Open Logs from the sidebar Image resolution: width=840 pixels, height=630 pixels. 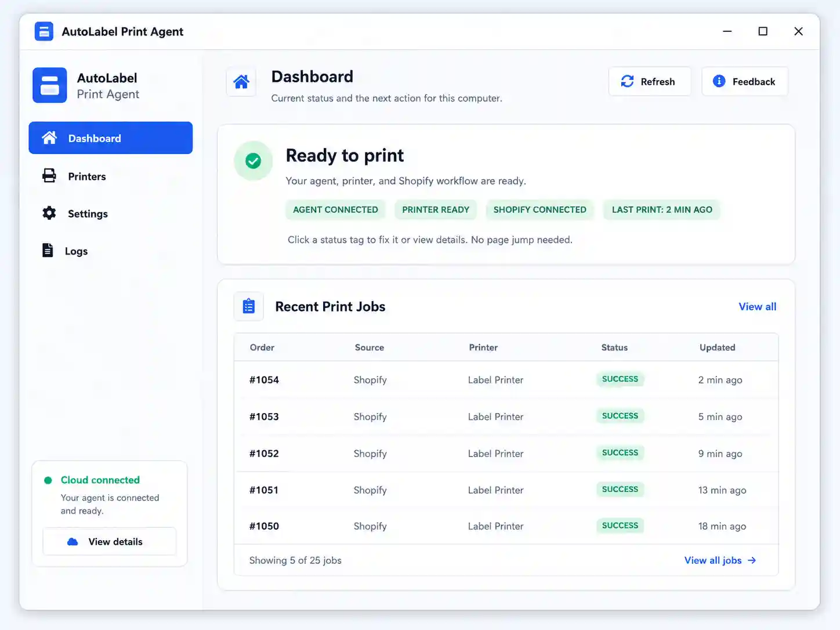coord(111,251)
